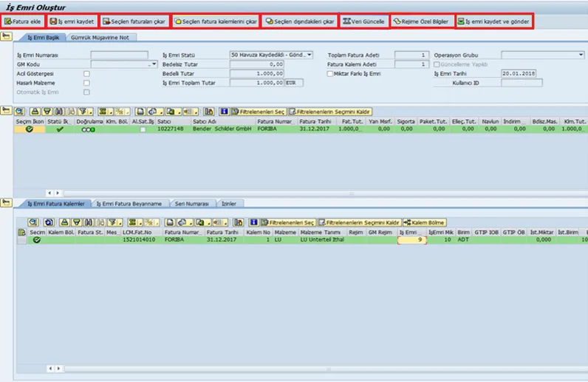This screenshot has width=588, height=382.
Task: Click Filtrelenenleri Seç in upper invoice grid
Action: (x=259, y=112)
